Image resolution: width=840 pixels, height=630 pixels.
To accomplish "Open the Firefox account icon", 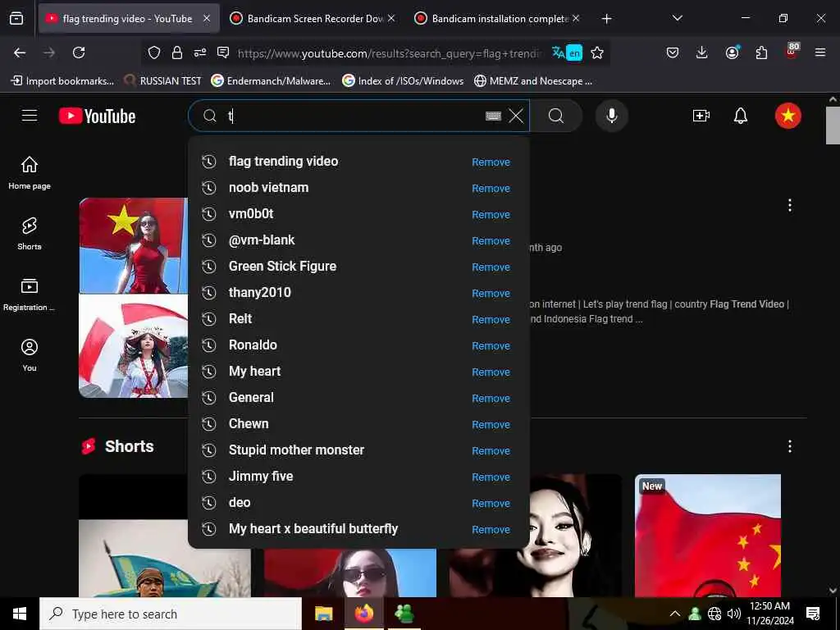I will click(x=732, y=52).
